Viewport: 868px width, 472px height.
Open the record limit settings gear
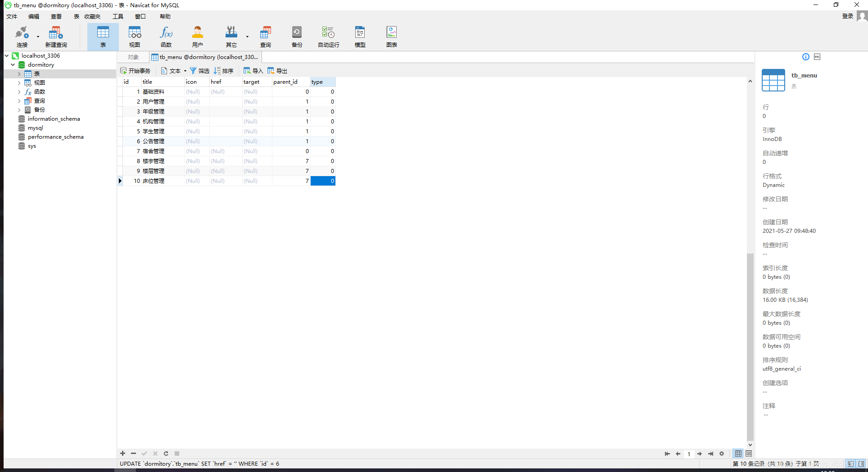722,454
